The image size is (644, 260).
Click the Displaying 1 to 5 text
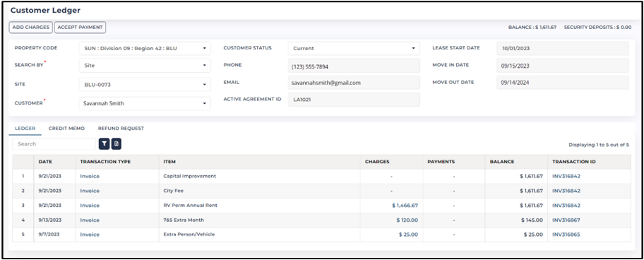pos(598,145)
